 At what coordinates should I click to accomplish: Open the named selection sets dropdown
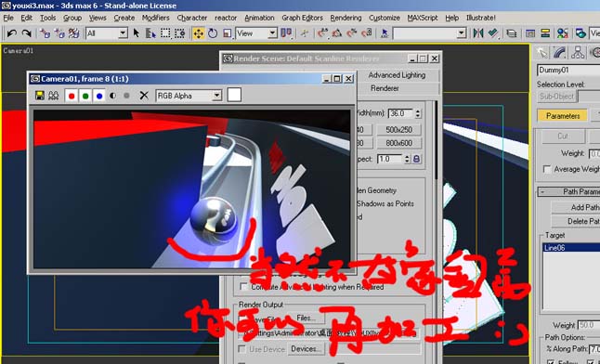[462, 33]
